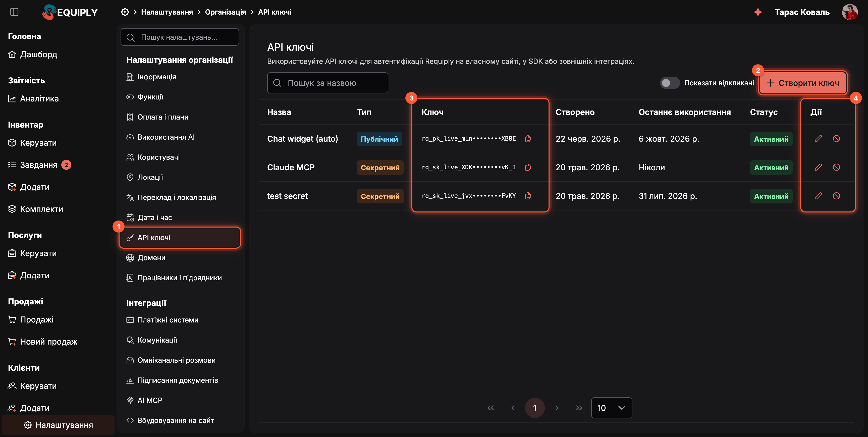Go to the next page arrow
The width and height of the screenshot is (868, 437).
557,408
